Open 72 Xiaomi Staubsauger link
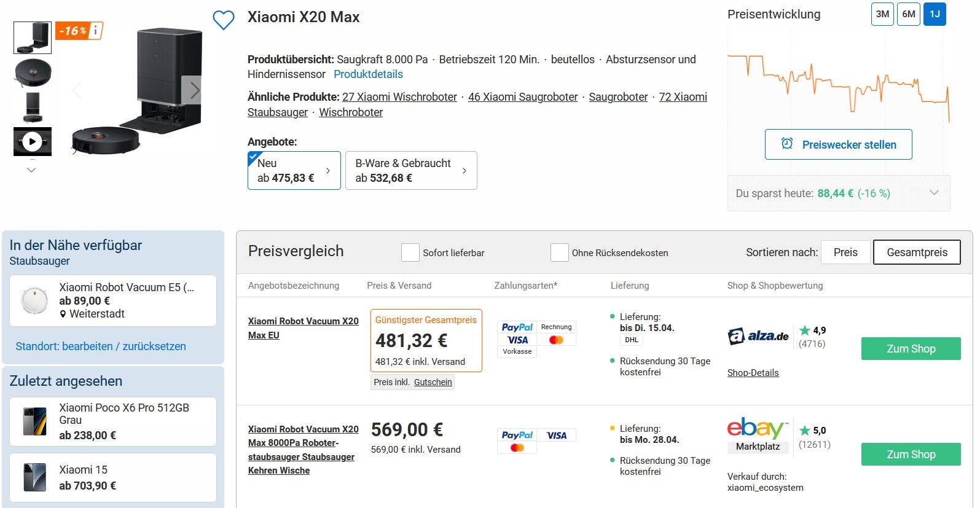980x508 pixels. tap(477, 104)
